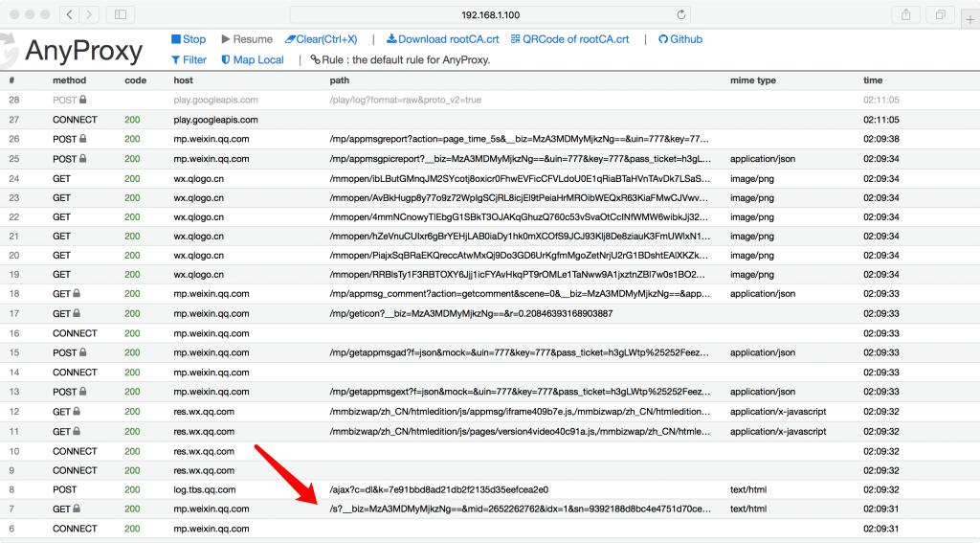
Task: Open row 11 version4video40c91a.js path
Action: tap(520, 431)
